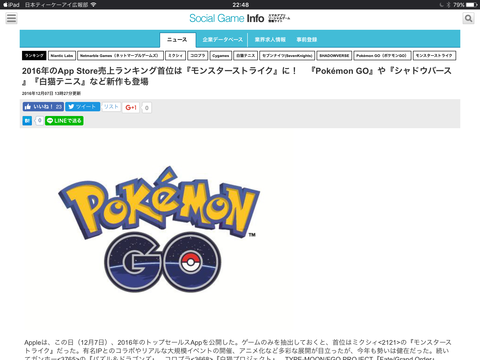Open the Pokémon GO logo image

[x=159, y=229]
